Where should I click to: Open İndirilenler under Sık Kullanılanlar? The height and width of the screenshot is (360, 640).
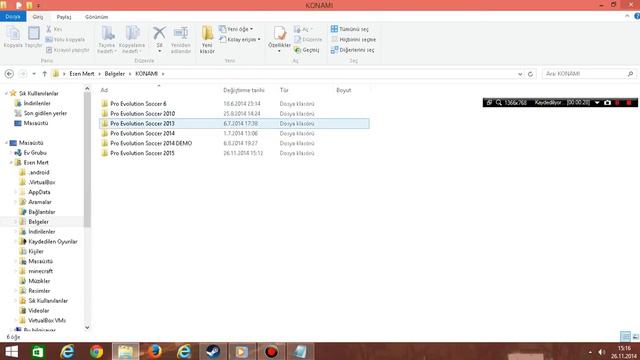click(37, 103)
